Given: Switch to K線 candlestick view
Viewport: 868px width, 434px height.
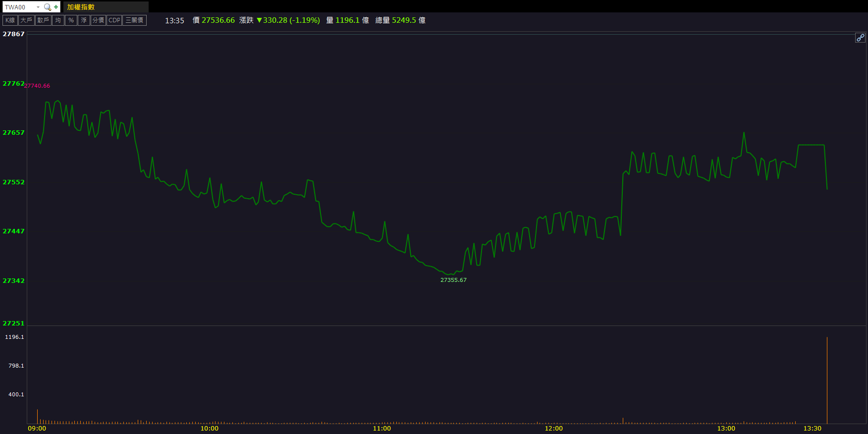Looking at the screenshot, I should coord(10,20).
